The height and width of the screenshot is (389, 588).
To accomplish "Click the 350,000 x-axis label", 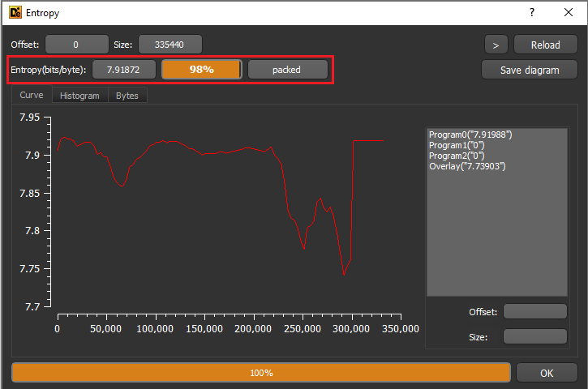I will click(400, 329).
